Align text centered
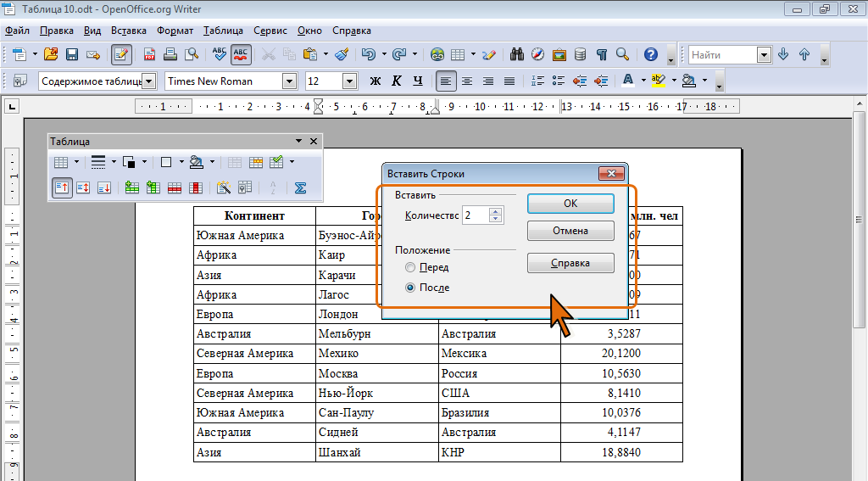868x481 pixels. pos(467,81)
